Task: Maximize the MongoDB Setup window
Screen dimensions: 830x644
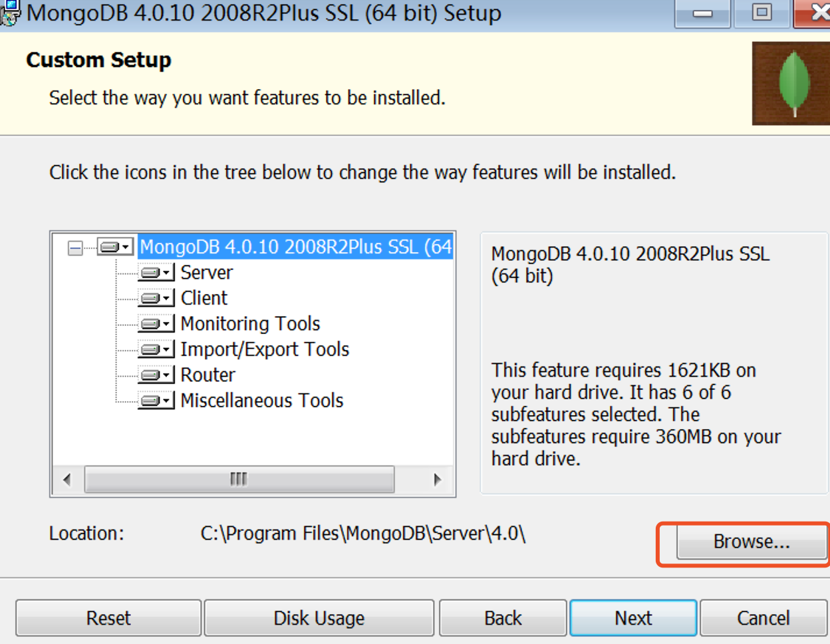Action: (762, 13)
